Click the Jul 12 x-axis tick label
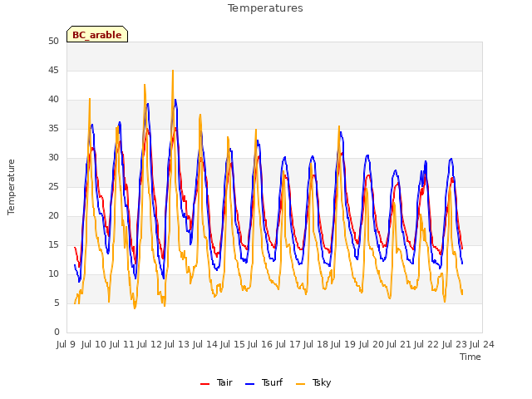532x399 pixels. click(150, 344)
